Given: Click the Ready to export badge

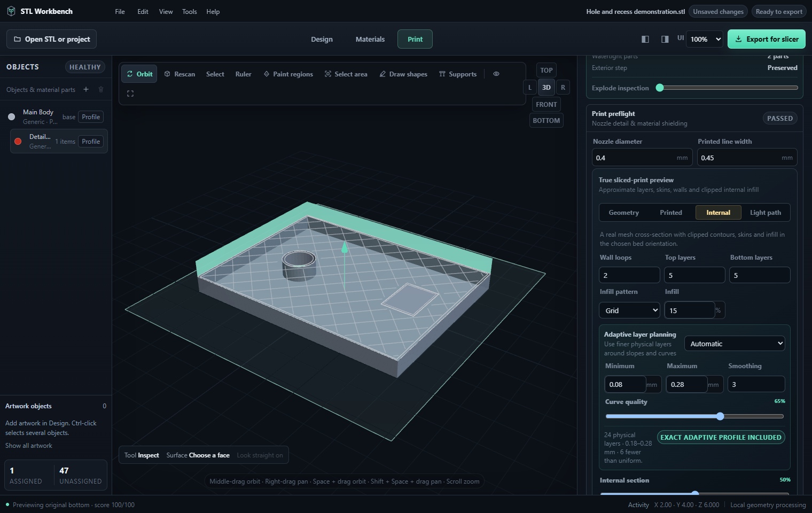Looking at the screenshot, I should 779,11.
